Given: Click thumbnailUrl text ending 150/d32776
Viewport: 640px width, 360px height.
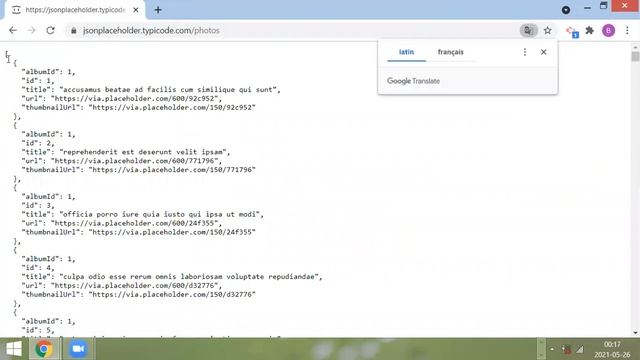Looking at the screenshot, I should (172, 295).
